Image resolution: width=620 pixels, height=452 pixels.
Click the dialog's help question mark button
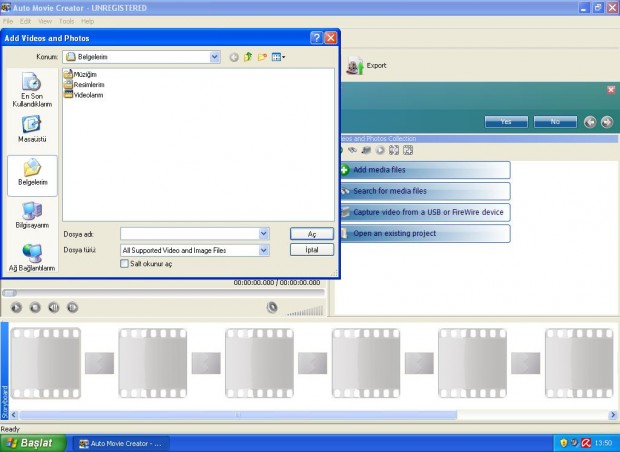(x=316, y=38)
